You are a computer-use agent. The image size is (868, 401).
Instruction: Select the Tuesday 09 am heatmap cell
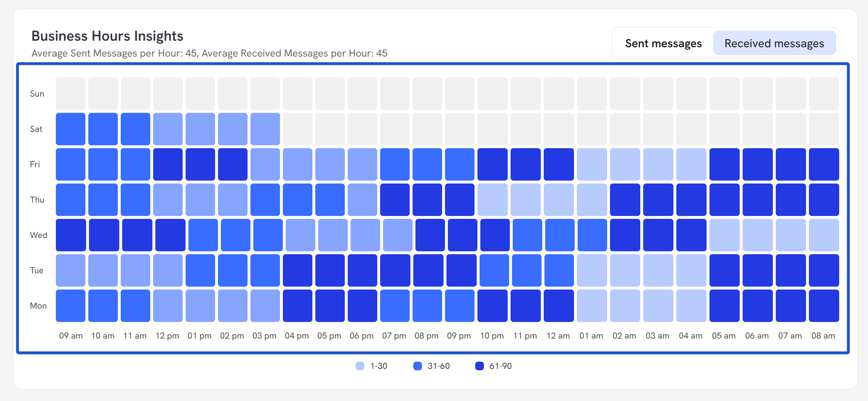click(71, 270)
